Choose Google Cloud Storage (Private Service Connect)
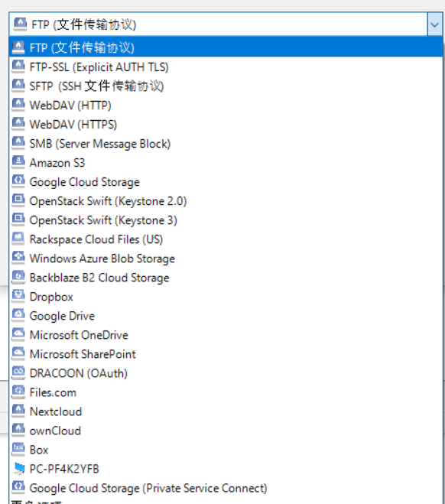445x504 pixels. (226, 488)
